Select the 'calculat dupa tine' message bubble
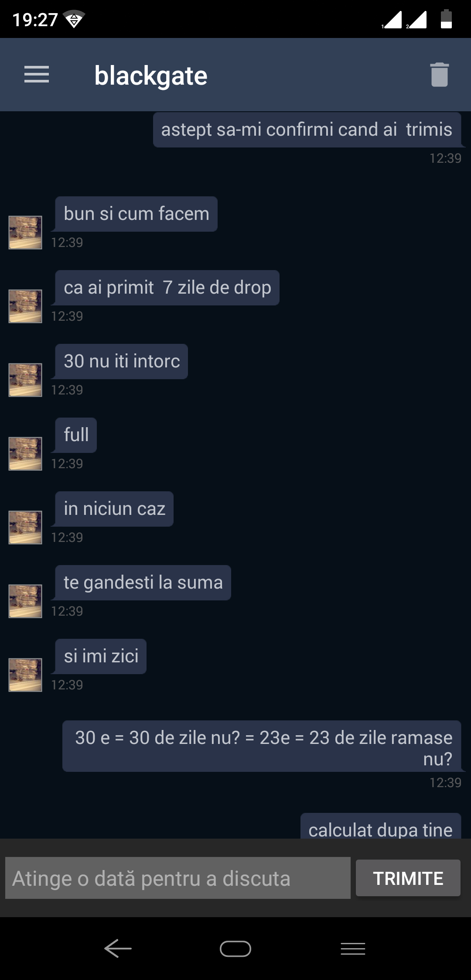Screen dimensions: 471x980 pyautogui.click(x=381, y=826)
